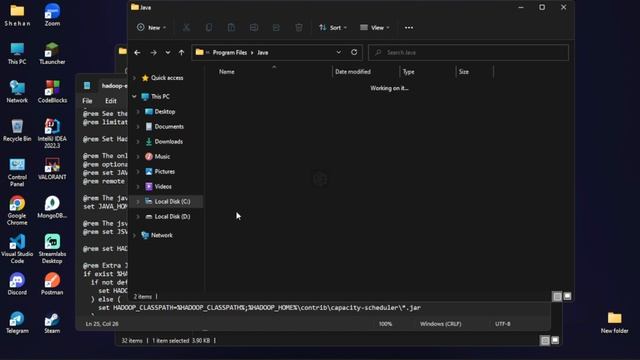Switch background Explorer window to details view
Screen dimensions: 640x360
tap(545, 340)
